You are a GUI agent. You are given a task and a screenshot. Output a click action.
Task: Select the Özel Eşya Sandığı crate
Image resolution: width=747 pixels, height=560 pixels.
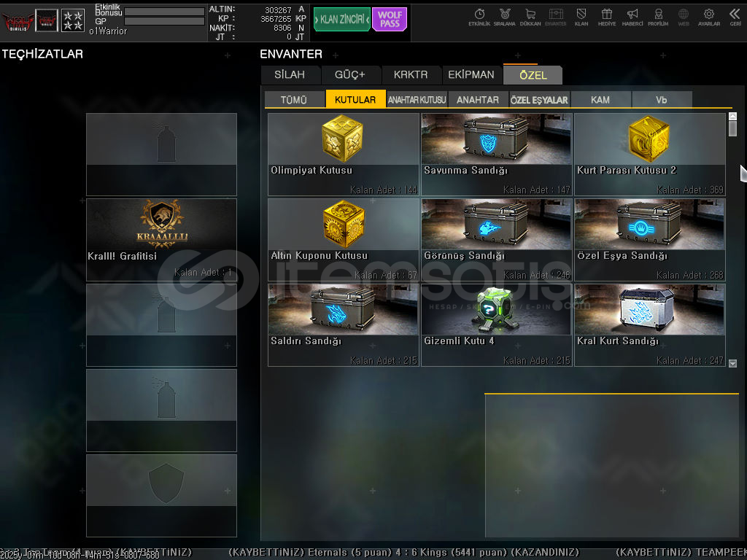pos(650,239)
